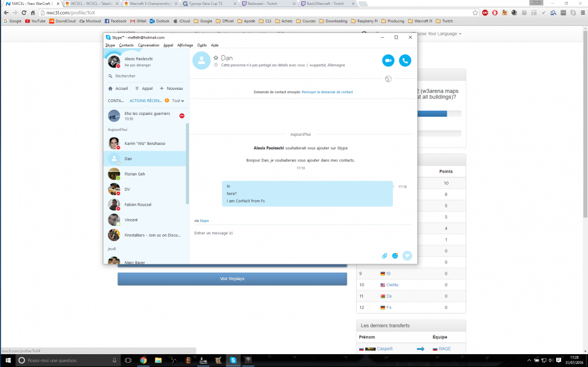Open File Explorer from the taskbar
588x367 pixels.
[x=158, y=360]
